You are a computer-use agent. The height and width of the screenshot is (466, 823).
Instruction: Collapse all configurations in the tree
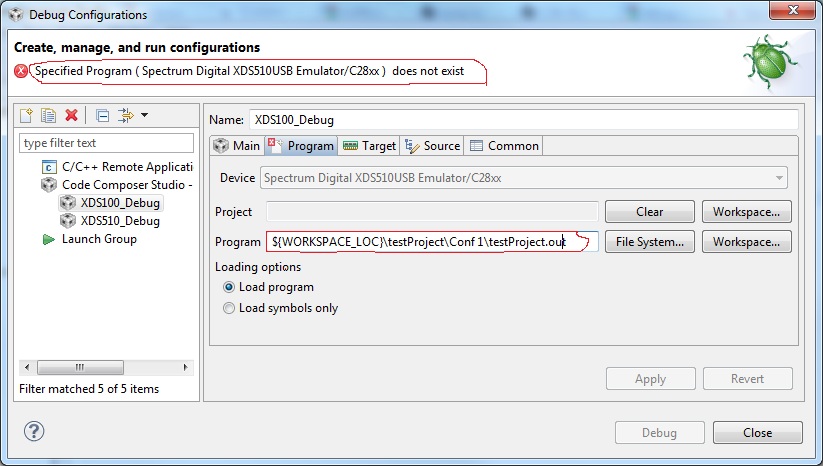pos(102,115)
